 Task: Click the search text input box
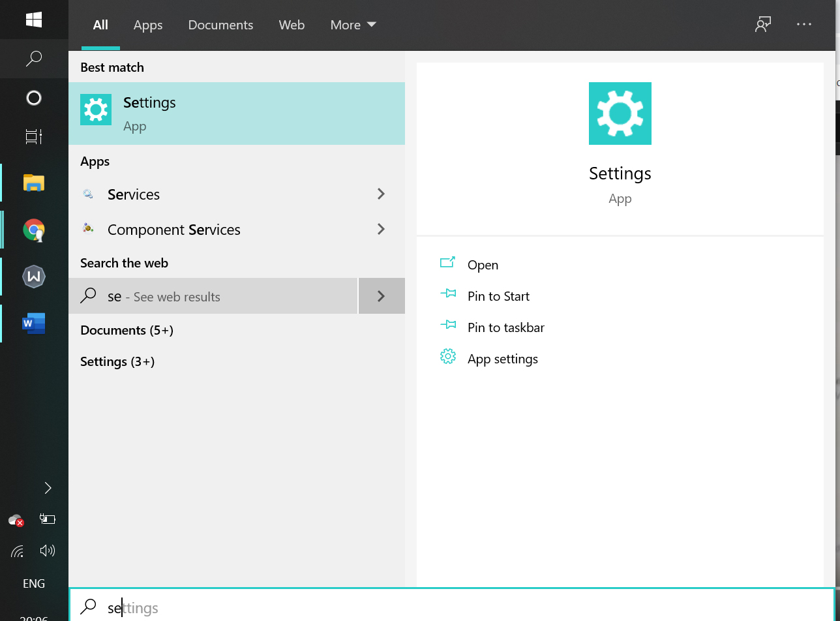click(x=457, y=608)
